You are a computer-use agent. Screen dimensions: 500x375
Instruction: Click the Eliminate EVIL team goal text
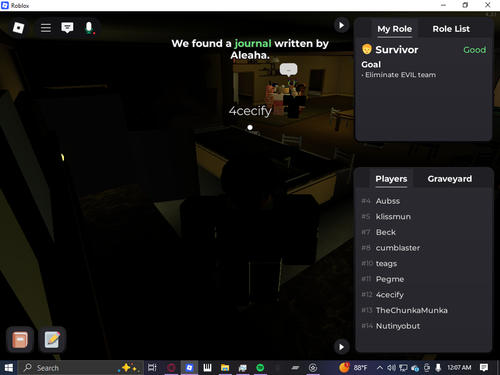tap(400, 75)
